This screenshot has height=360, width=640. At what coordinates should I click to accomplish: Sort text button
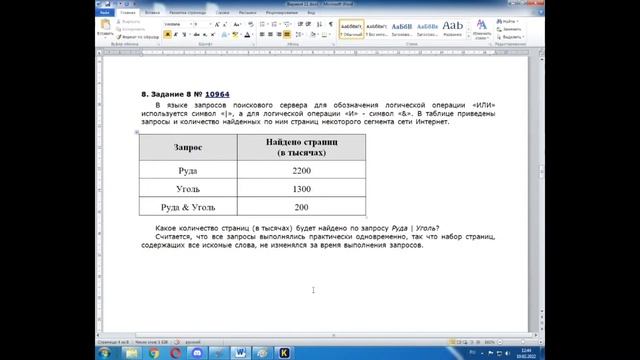click(319, 25)
